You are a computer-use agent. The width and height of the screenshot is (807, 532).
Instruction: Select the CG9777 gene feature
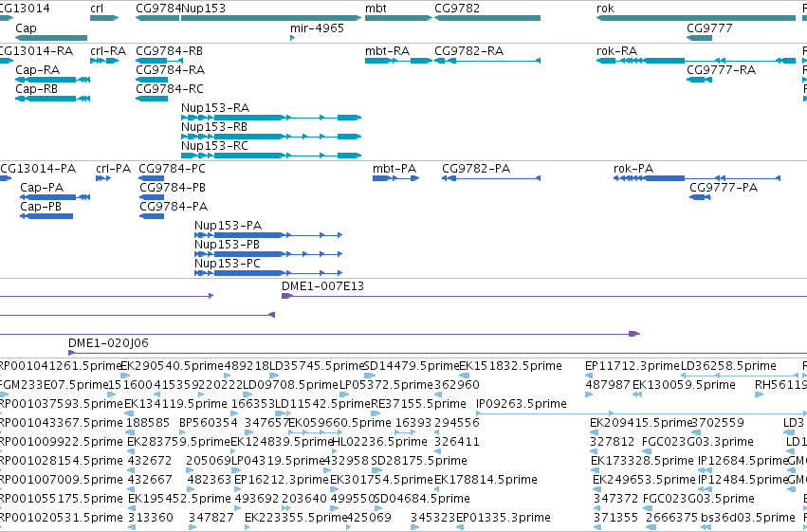coord(700,38)
